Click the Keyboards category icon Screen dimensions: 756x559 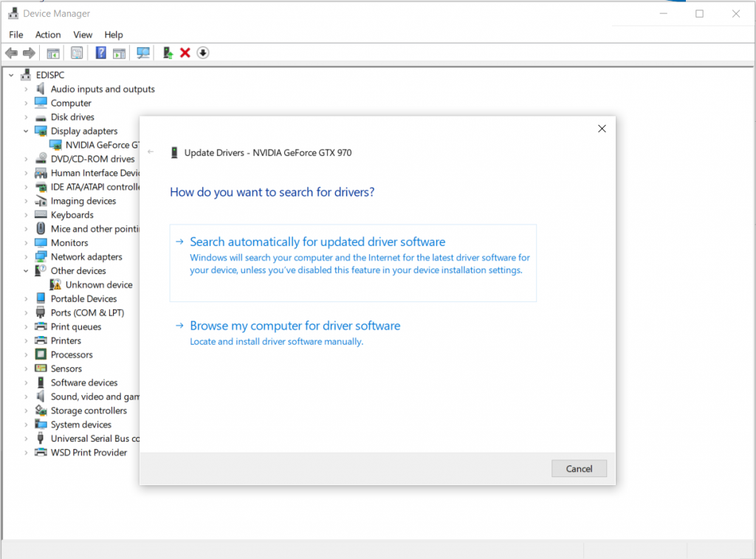coord(41,215)
